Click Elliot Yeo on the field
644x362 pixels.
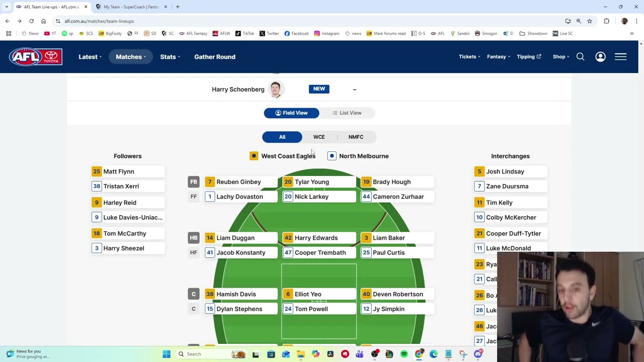319,294
